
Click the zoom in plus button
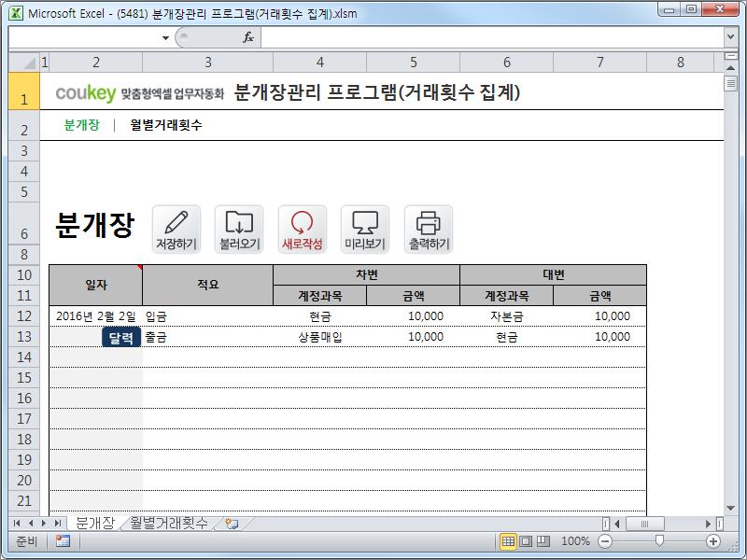click(x=713, y=541)
